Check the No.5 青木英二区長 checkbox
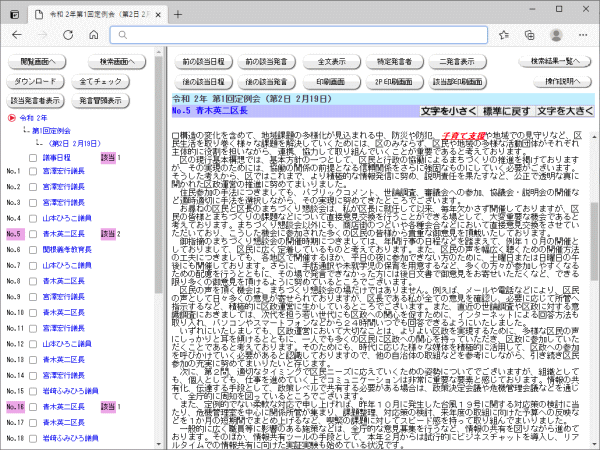This screenshot has width=600, height=450. click(33, 234)
